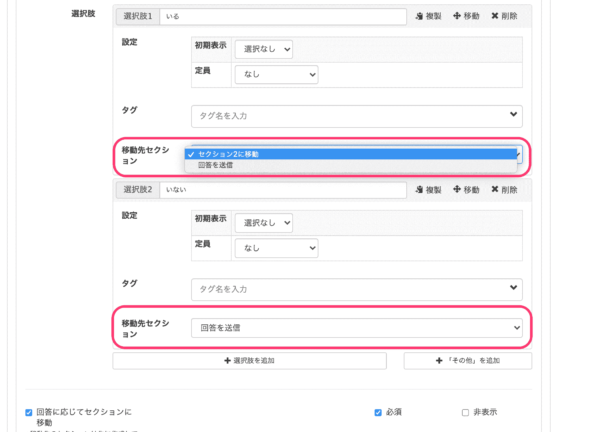Open 初期表示 dropdown for 選択肢1
This screenshot has height=432, width=600.
pos(264,49)
